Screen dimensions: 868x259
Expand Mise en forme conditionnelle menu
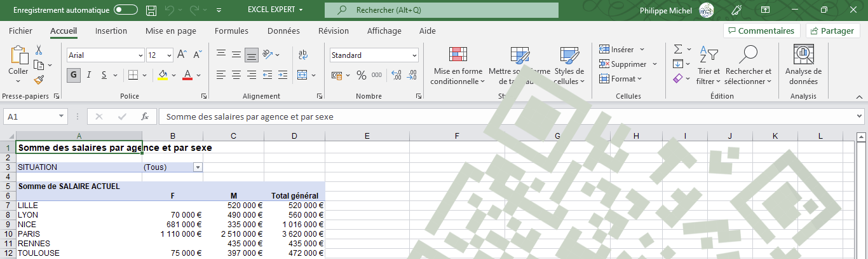coord(457,65)
